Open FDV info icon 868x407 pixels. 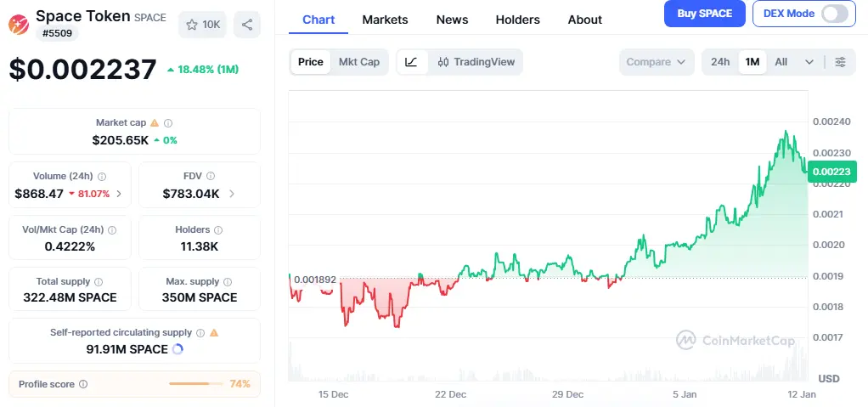pos(211,176)
